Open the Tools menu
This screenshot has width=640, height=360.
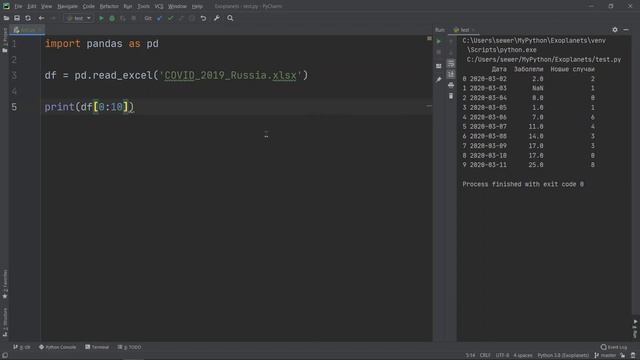(x=143, y=7)
